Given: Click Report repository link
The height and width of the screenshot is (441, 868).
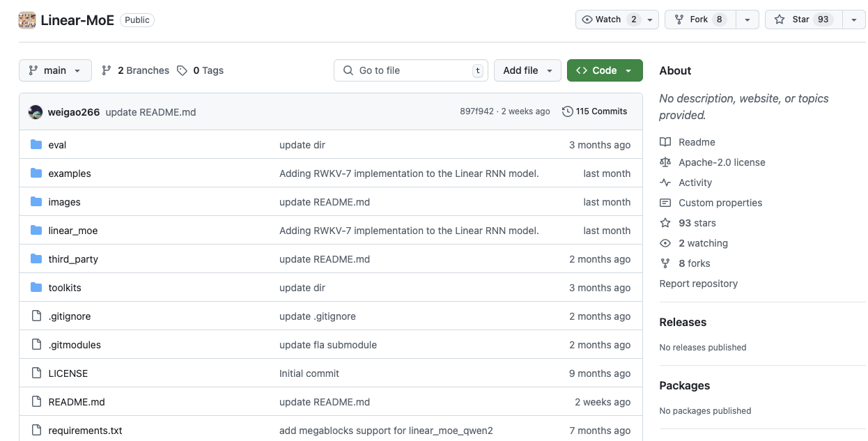Looking at the screenshot, I should pyautogui.click(x=699, y=284).
